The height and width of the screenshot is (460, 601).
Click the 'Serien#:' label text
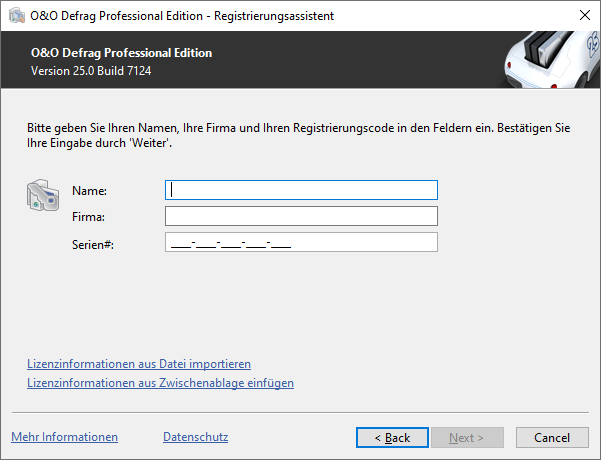tap(93, 245)
